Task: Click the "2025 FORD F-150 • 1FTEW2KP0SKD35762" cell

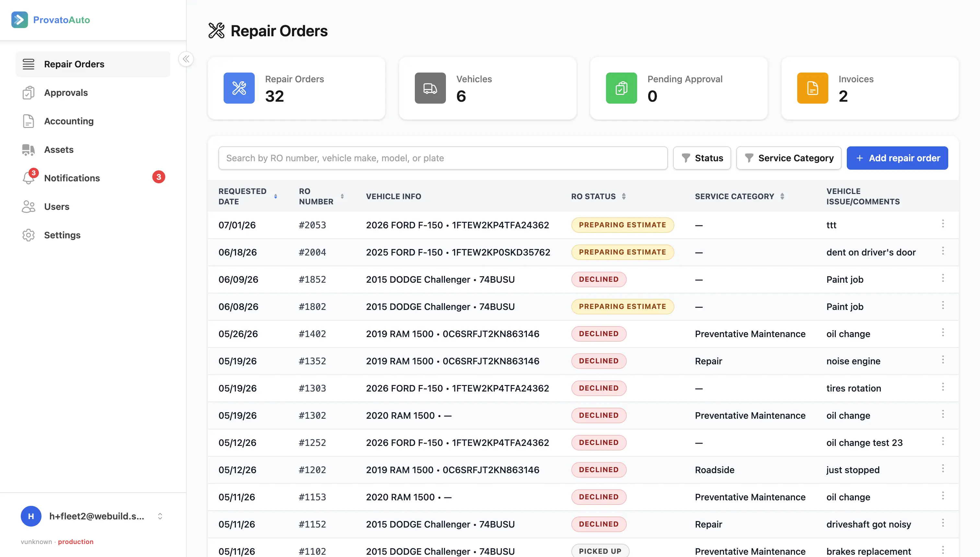Action: click(458, 252)
